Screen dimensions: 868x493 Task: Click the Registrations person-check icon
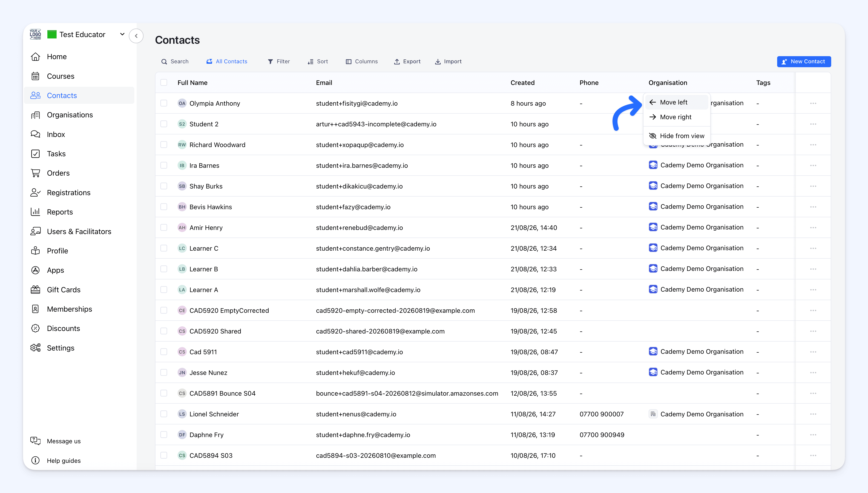point(35,193)
